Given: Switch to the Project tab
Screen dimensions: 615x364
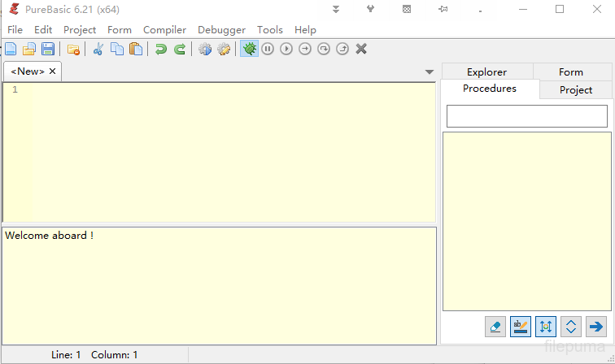Looking at the screenshot, I should coord(576,90).
